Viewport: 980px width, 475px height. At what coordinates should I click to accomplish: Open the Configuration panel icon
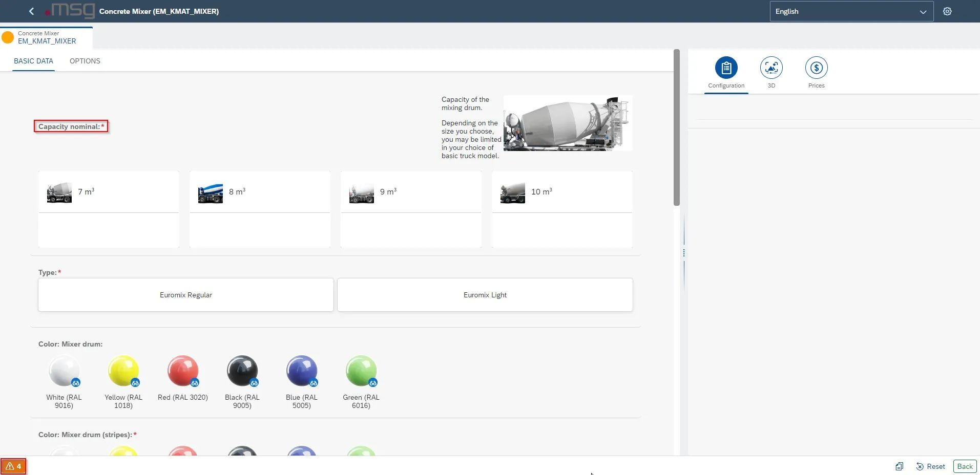coord(726,68)
